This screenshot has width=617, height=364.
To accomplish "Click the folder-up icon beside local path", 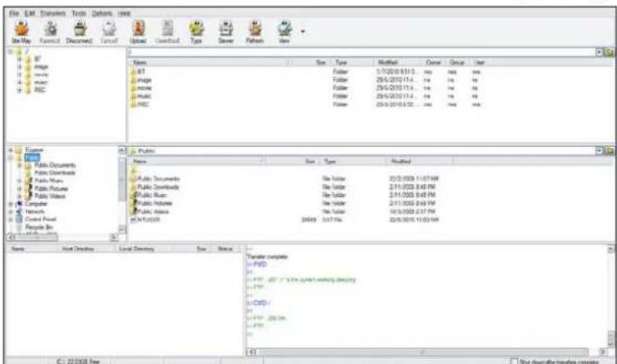I will (608, 150).
